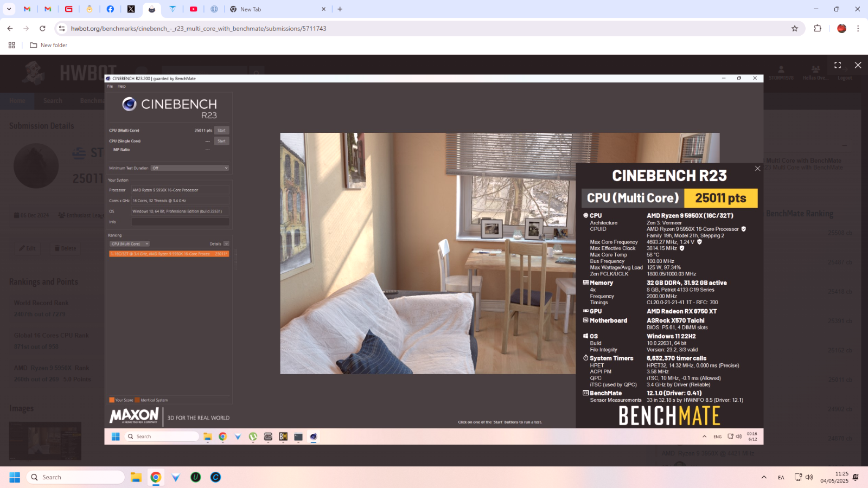Viewport: 868px width, 488px height.
Task: Focus the hwbot.org address bar
Action: 423,28
